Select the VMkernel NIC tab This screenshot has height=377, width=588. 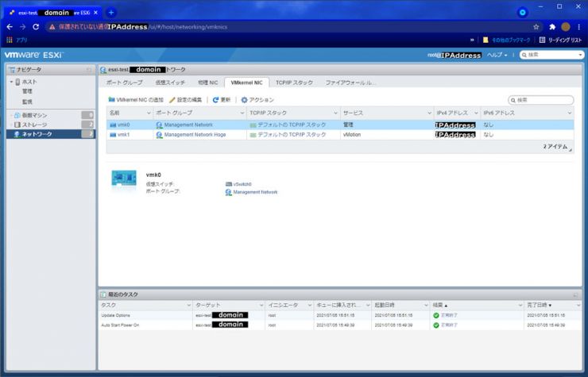(x=246, y=83)
